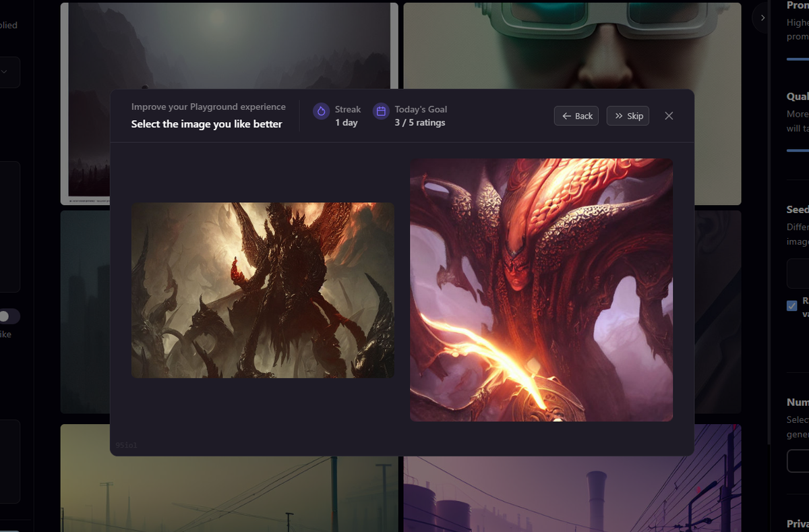Go back to the previous rating pair
The image size is (809, 532).
tap(576, 116)
